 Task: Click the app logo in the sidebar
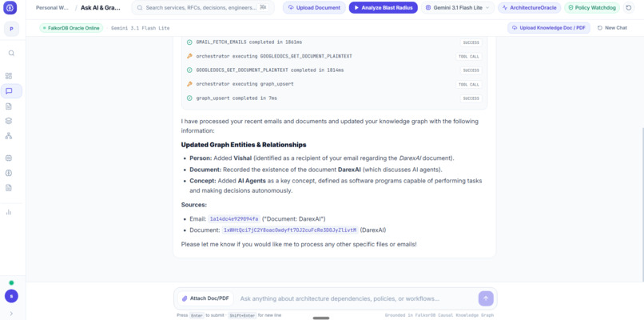10,8
